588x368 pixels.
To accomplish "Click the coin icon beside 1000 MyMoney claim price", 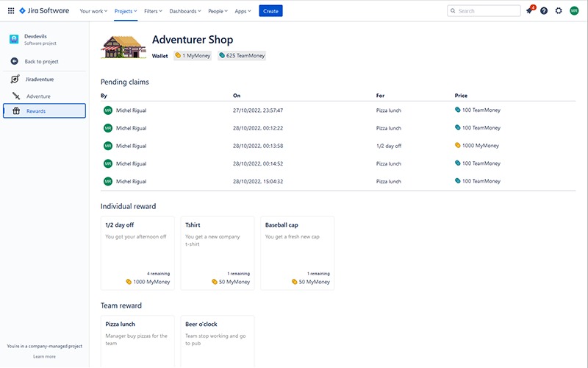I will (x=457, y=145).
